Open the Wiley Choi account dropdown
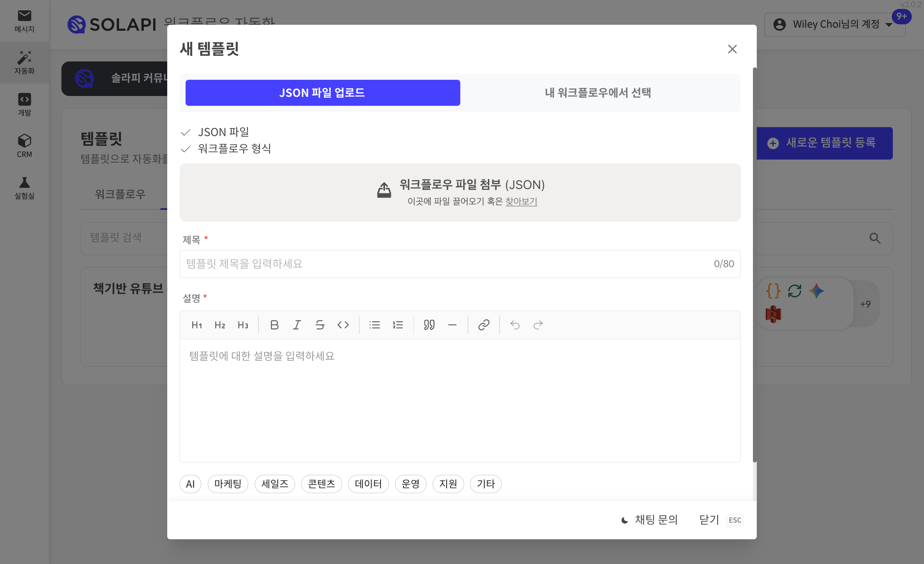924x564 pixels. click(834, 24)
